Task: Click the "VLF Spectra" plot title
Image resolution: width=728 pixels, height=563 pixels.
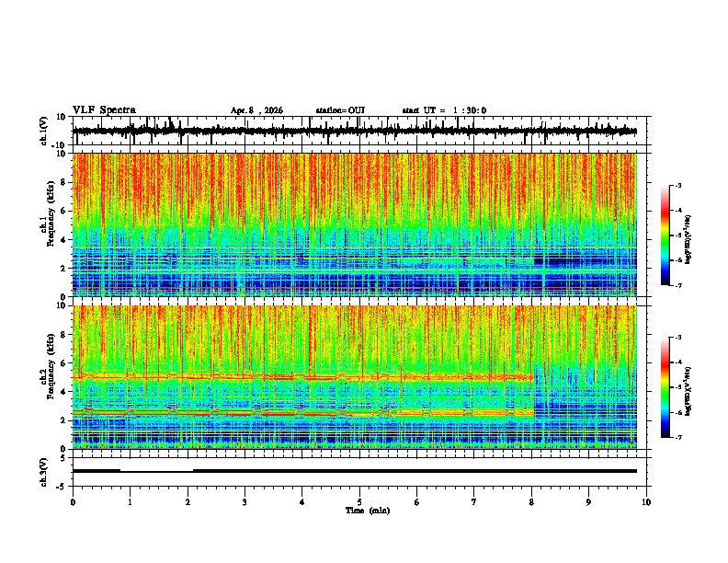Action: point(104,110)
